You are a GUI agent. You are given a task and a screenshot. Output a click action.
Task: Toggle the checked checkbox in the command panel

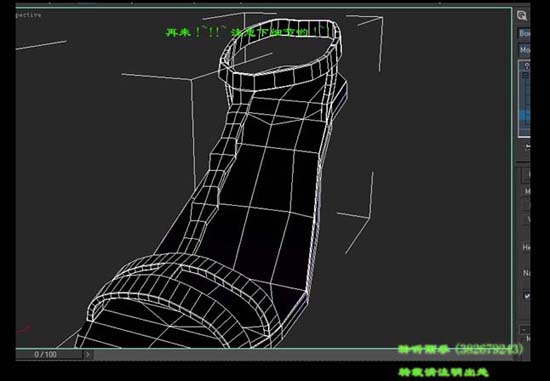(527, 296)
